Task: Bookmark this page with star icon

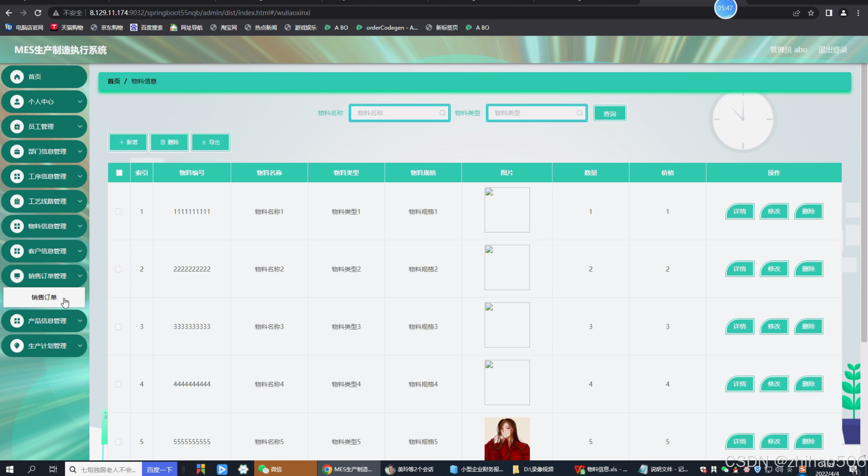Action: coord(811,13)
